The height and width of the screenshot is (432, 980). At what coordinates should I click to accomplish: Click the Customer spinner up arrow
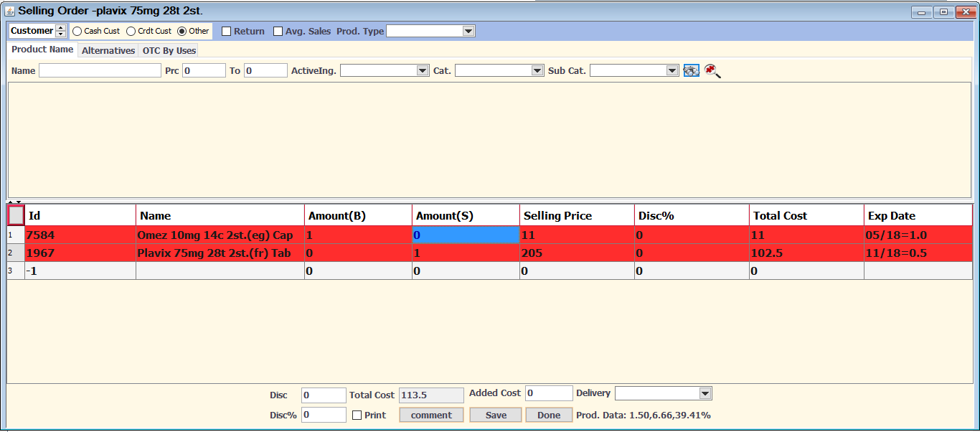[60, 28]
